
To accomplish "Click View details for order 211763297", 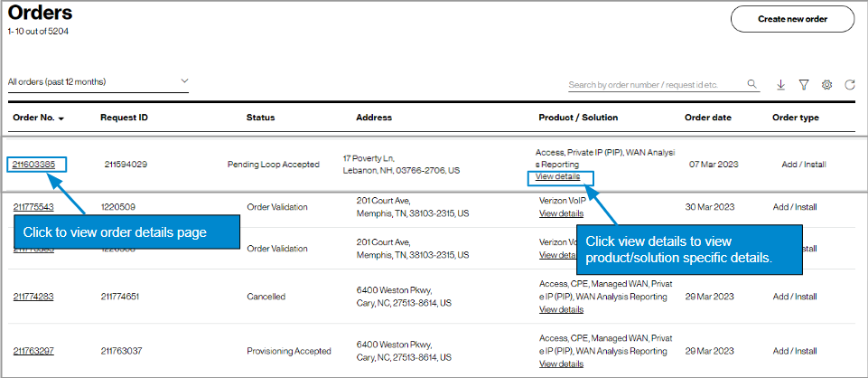I will point(561,364).
